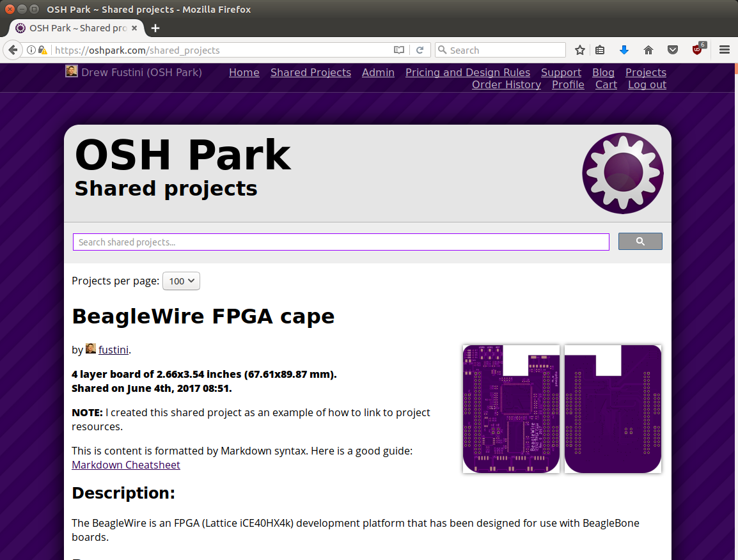Open the Markdown Cheatsheet link

coord(126,465)
